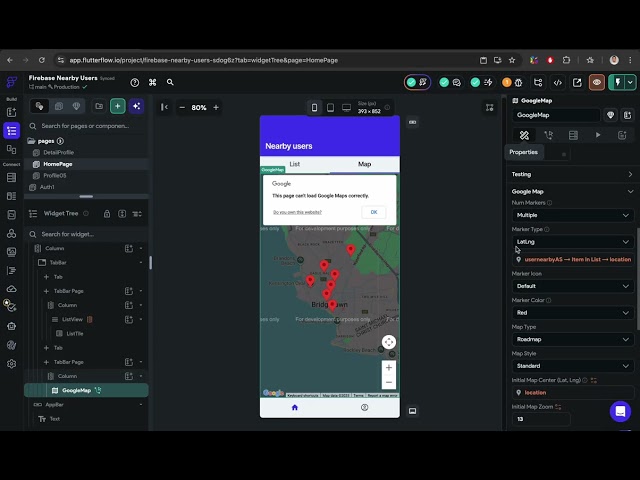Open the branching icon in top bar
The height and width of the screenshot is (480, 640).
click(x=538, y=82)
